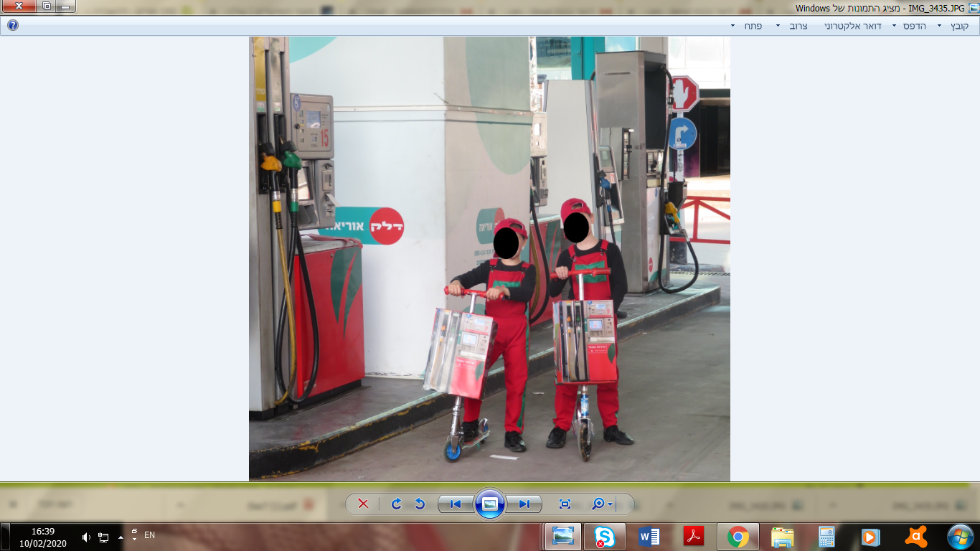This screenshot has width=980, height=551.
Task: Show hidden tray icons with the up arrow
Action: (x=121, y=537)
